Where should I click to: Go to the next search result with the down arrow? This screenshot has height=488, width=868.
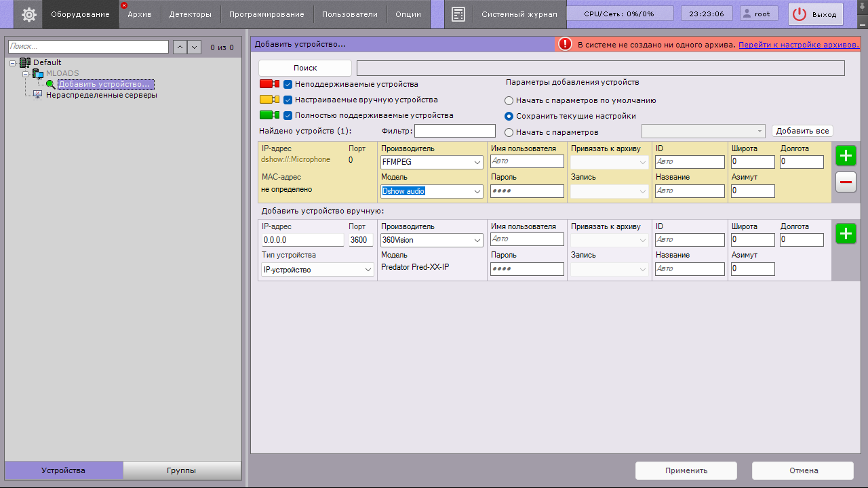(195, 47)
